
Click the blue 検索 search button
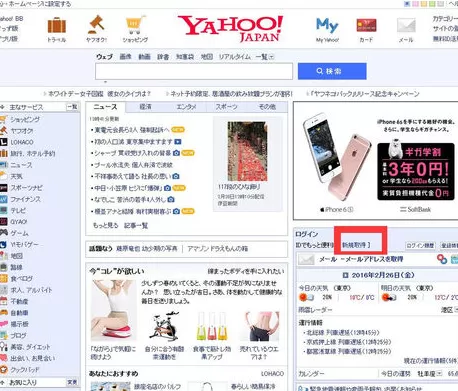(x=332, y=71)
